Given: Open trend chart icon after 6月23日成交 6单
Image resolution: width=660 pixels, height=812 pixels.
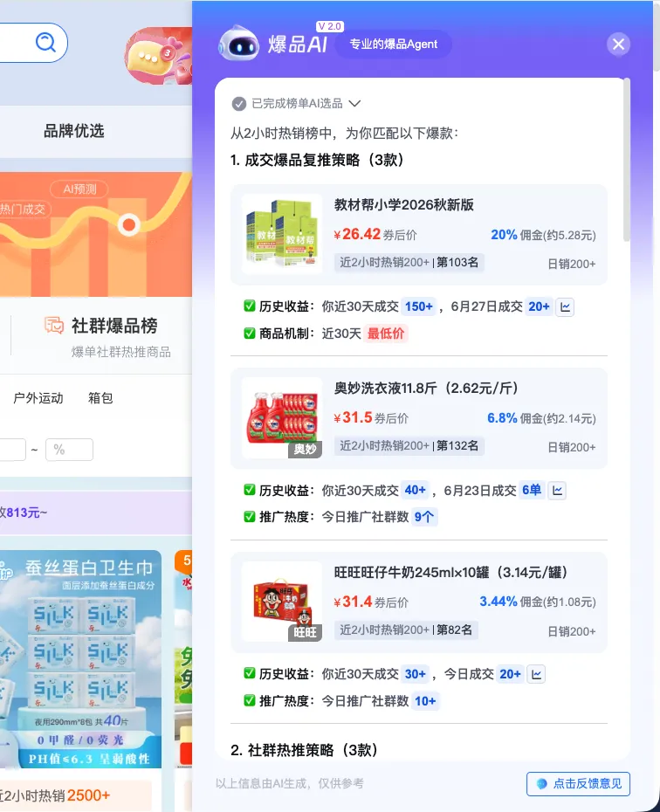Looking at the screenshot, I should pyautogui.click(x=557, y=491).
